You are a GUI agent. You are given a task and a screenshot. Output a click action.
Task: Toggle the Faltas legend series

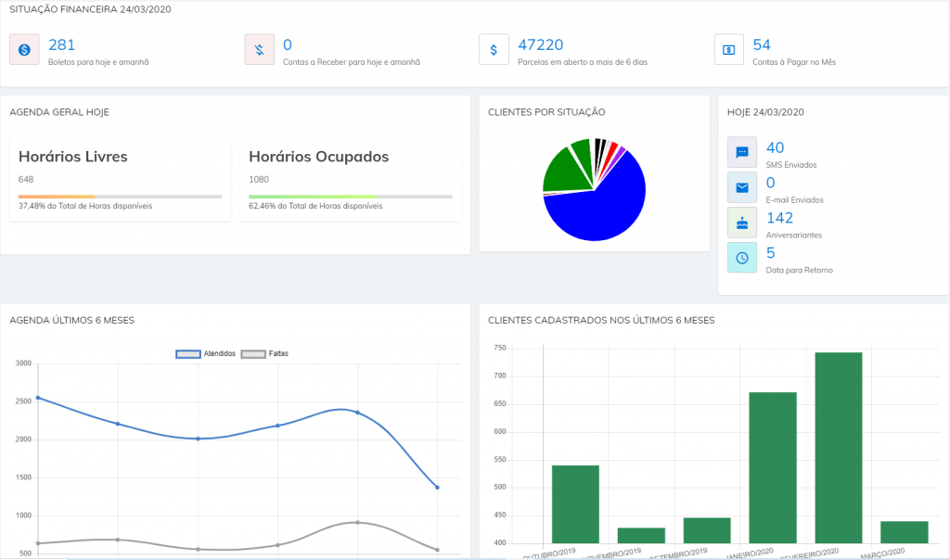point(264,354)
